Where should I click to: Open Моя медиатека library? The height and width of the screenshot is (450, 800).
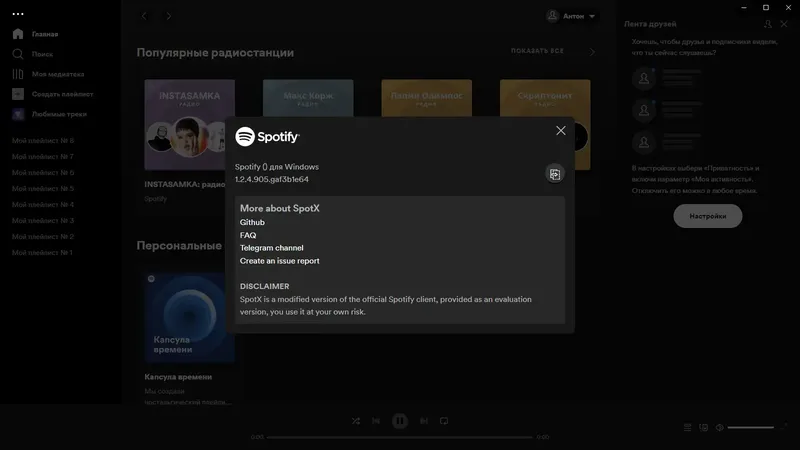[x=58, y=74]
